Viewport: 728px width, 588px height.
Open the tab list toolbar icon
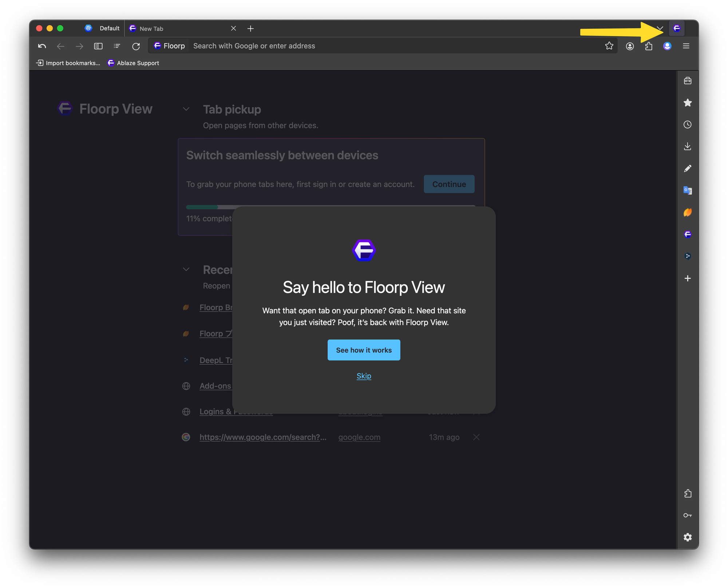[x=117, y=46]
